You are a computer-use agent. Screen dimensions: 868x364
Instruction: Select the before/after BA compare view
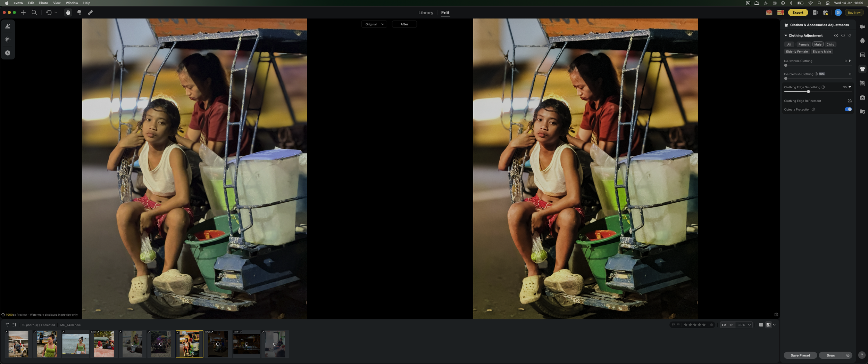(x=768, y=325)
